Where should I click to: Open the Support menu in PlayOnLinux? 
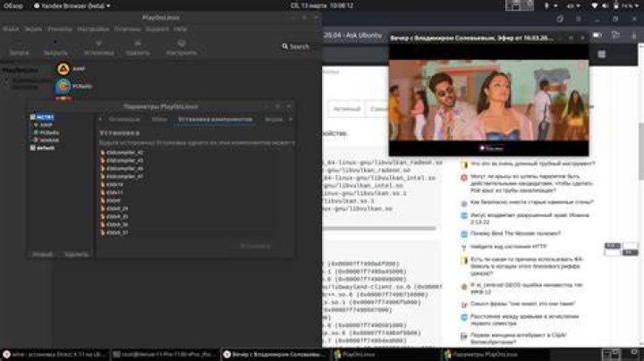(157, 29)
